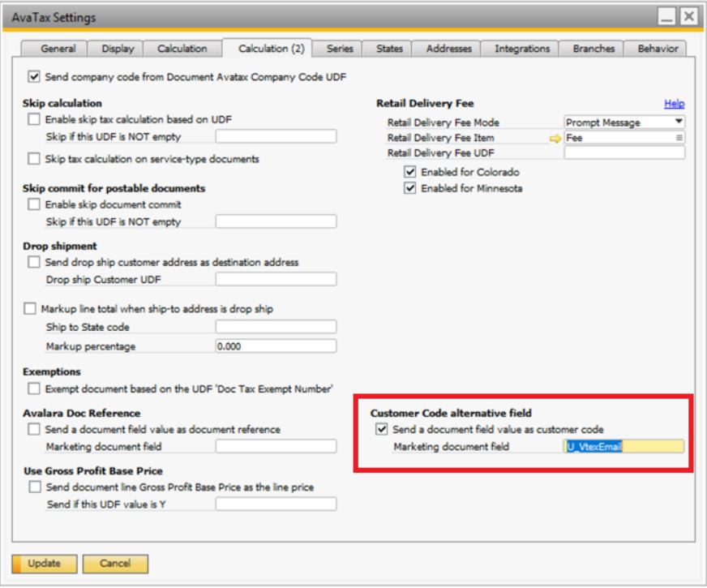Image resolution: width=707 pixels, height=588 pixels.
Task: Click the Send if this UDF value is Y field
Action: [276, 504]
